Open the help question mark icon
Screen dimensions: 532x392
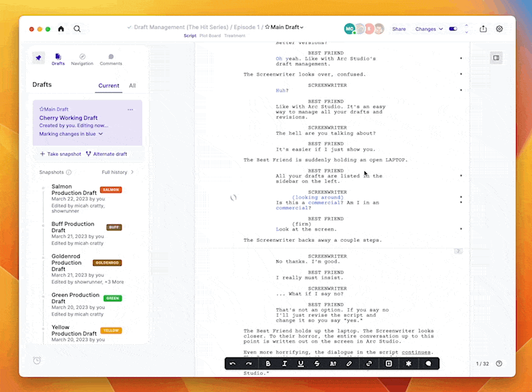click(x=499, y=363)
